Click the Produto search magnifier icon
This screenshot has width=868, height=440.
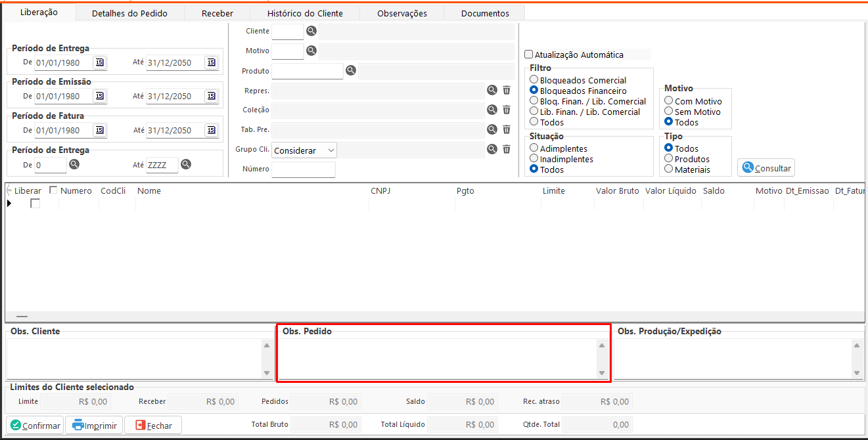[x=351, y=70]
